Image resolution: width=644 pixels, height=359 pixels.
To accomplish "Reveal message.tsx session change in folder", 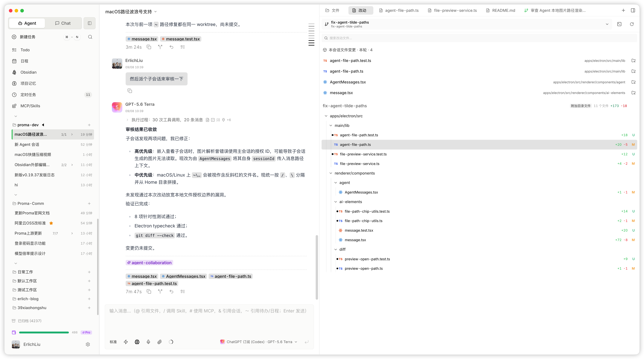I will tap(633, 93).
